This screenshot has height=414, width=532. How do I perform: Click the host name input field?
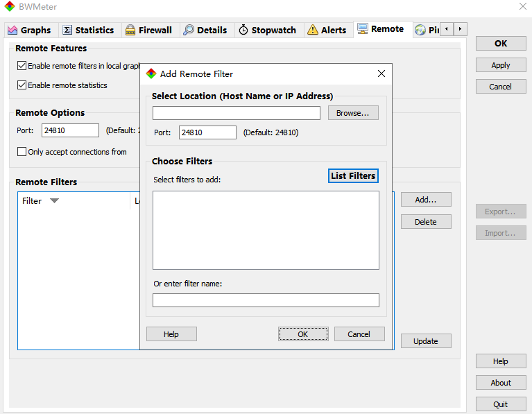[236, 113]
